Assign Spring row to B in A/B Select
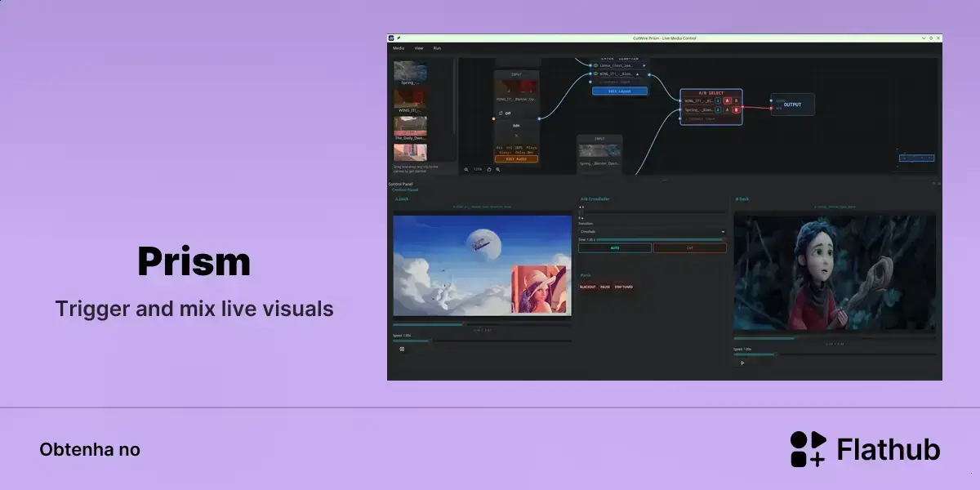This screenshot has width=980, height=490. pos(736,109)
